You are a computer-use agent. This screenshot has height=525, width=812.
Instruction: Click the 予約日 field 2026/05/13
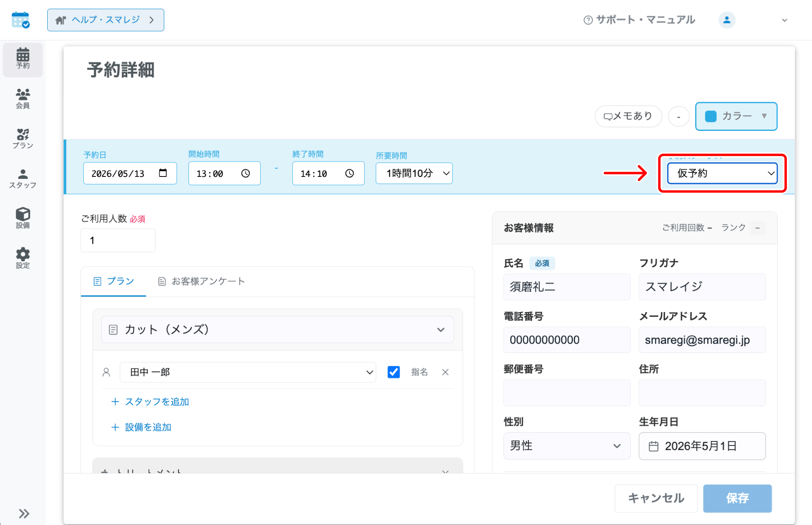click(x=130, y=173)
